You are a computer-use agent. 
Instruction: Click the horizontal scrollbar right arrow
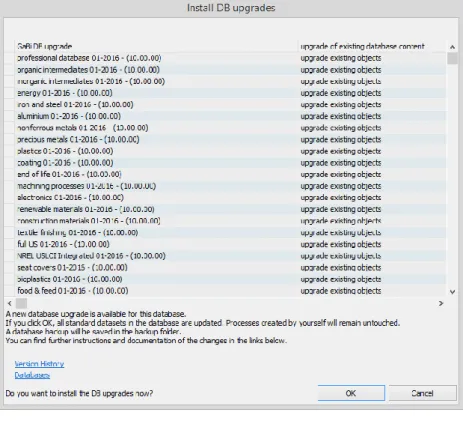coord(441,303)
